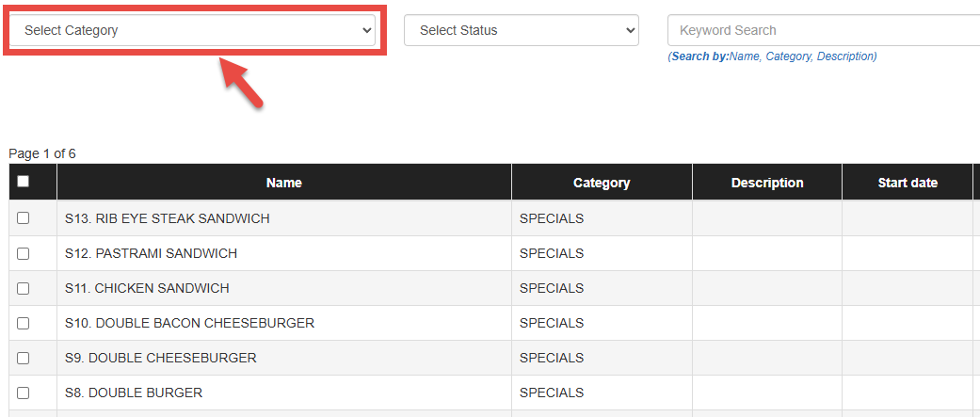Check the S9. Double Cheeseburger row checkbox

tap(24, 358)
